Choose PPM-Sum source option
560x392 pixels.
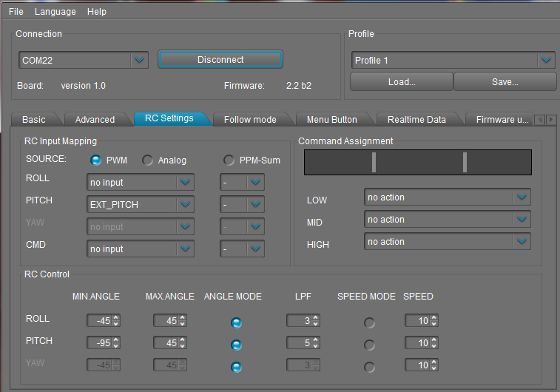229,160
